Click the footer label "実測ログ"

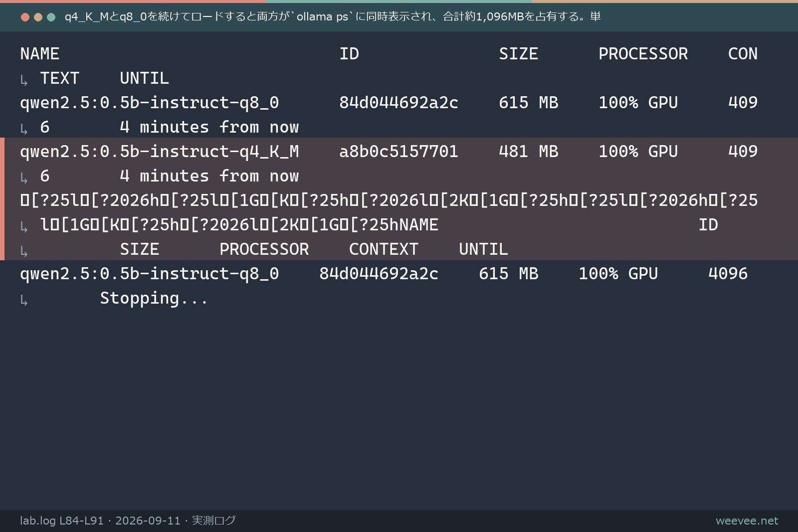213,521
